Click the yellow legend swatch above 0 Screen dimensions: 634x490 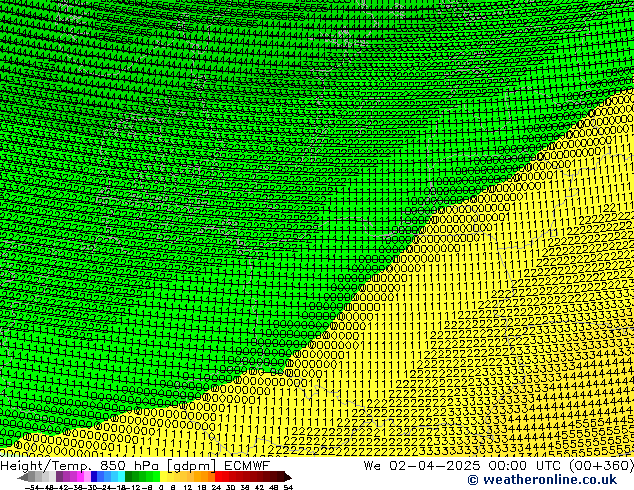click(x=163, y=476)
